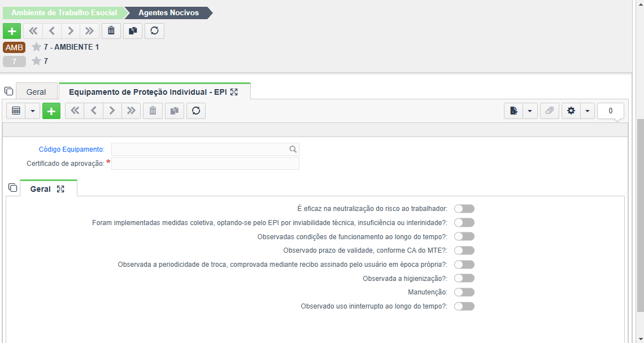Toggle the Manutenção switch
The image size is (644, 343).
point(464,293)
